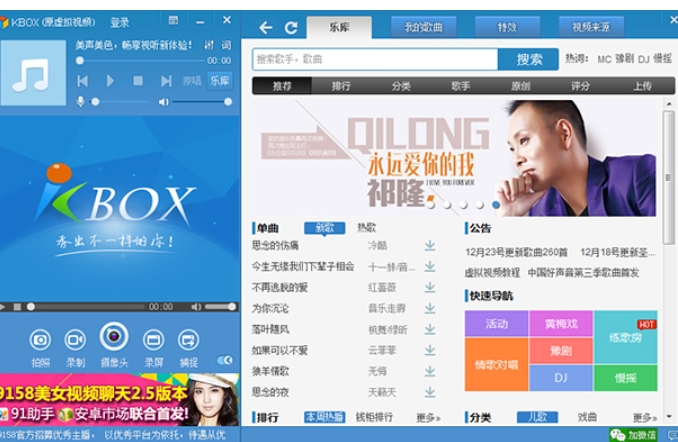Adjust the microphone volume slider
The height and width of the screenshot is (442, 678).
click(120, 102)
